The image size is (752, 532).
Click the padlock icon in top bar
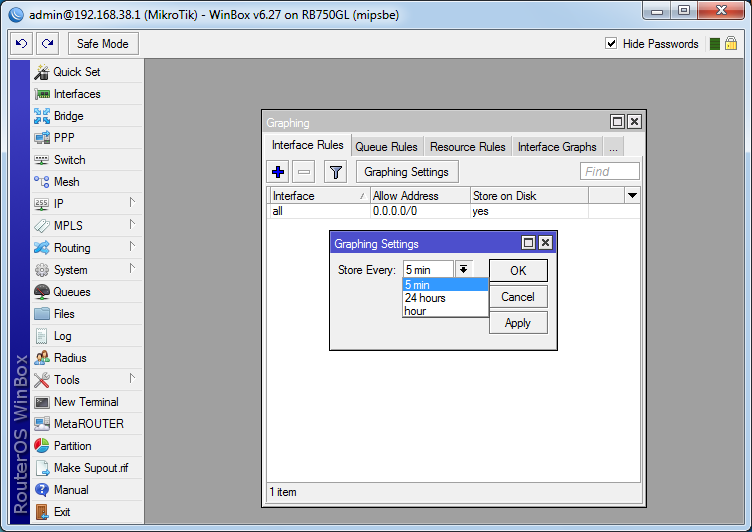point(731,44)
